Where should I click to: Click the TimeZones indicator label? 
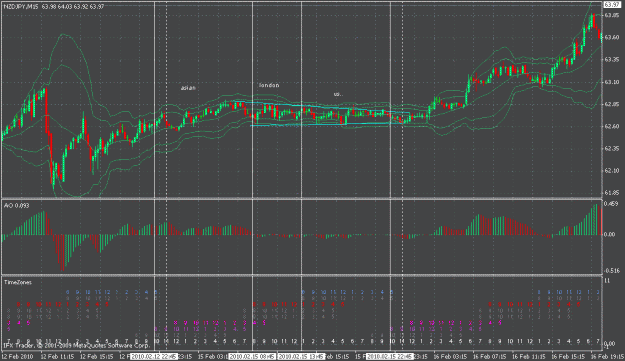coord(18,283)
